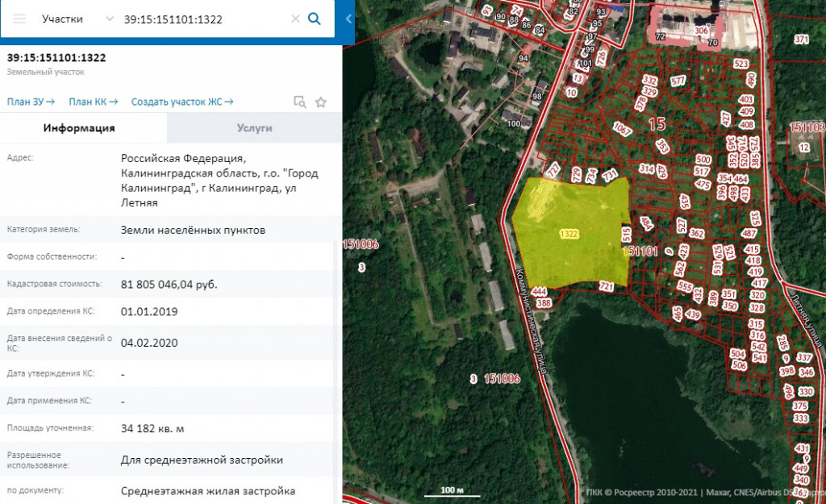Click parcel label 333 on map
The height and width of the screenshot is (504, 826).
(801, 419)
